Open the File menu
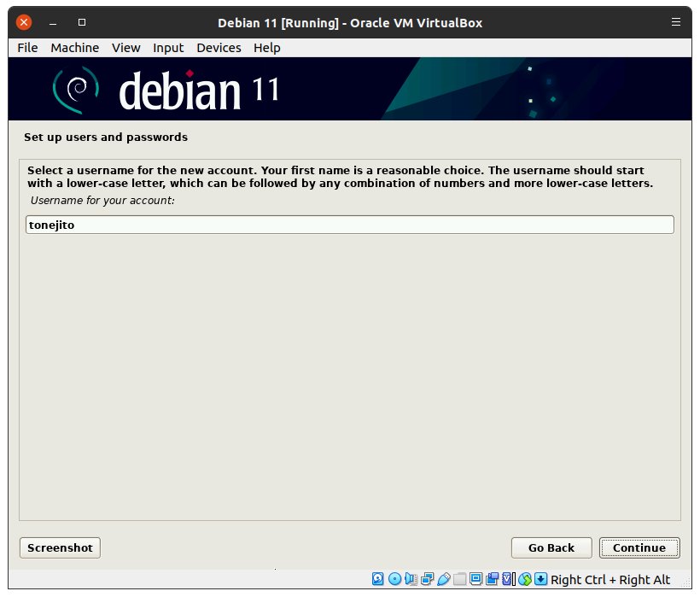Viewport: 700px width, 597px height. pyautogui.click(x=27, y=48)
